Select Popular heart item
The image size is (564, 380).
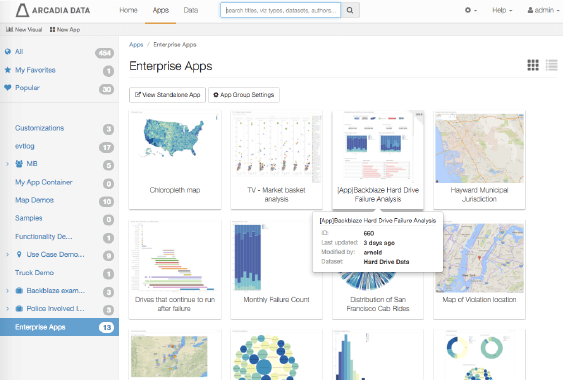pos(8,87)
